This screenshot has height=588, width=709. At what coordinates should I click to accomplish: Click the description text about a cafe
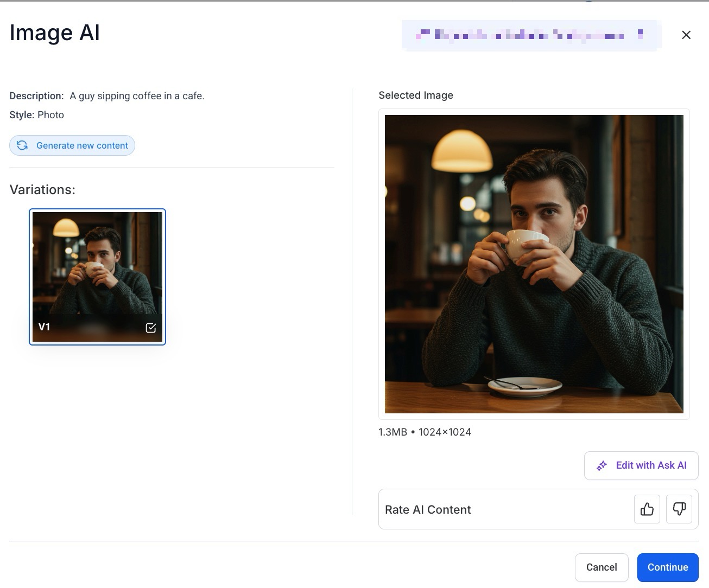(137, 96)
